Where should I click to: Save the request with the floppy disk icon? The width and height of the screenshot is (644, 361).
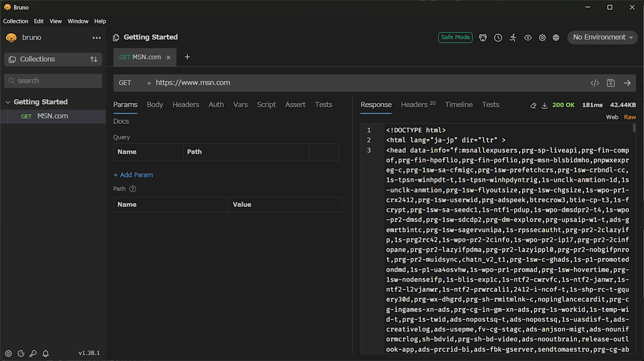coord(611,83)
